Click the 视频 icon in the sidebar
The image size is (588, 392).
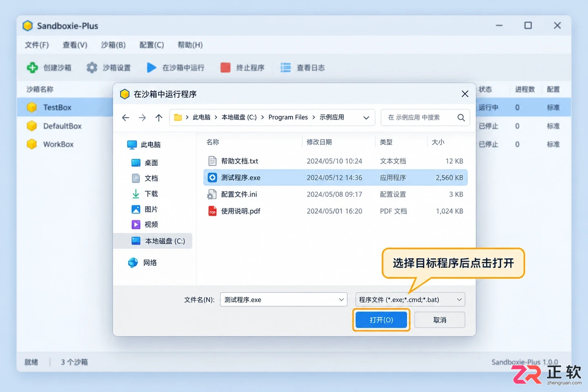coord(136,225)
